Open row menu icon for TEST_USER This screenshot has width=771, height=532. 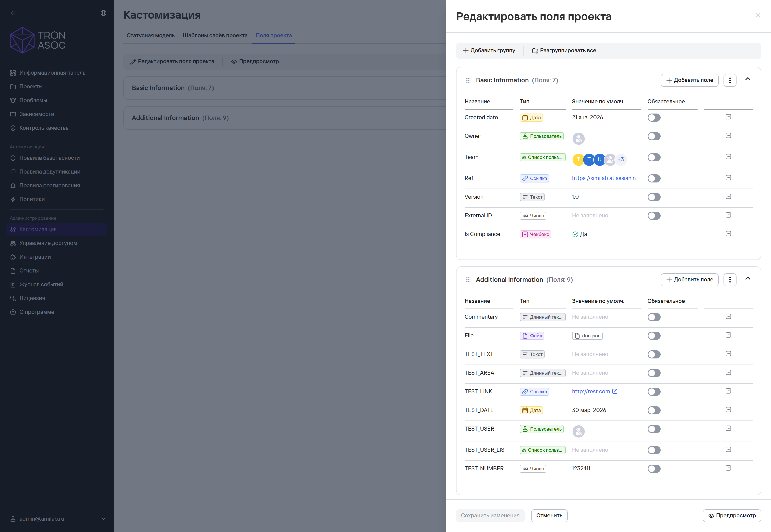tap(728, 428)
